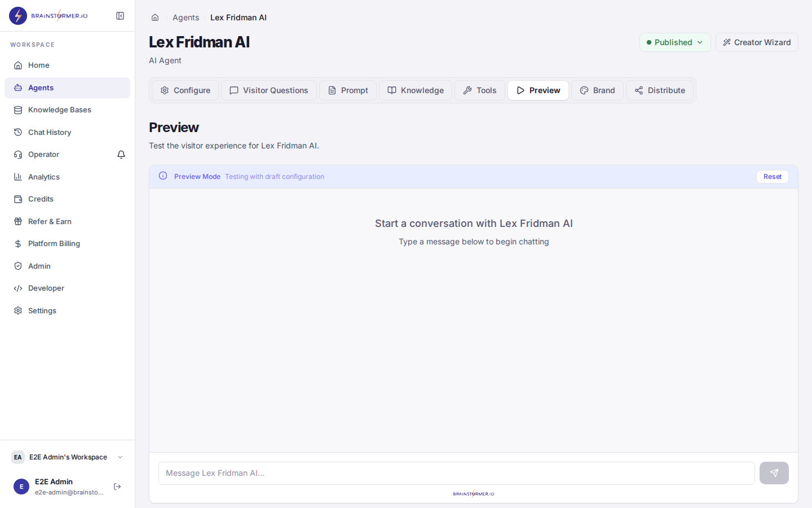Open Admin section
The height and width of the screenshot is (508, 812).
67,266
